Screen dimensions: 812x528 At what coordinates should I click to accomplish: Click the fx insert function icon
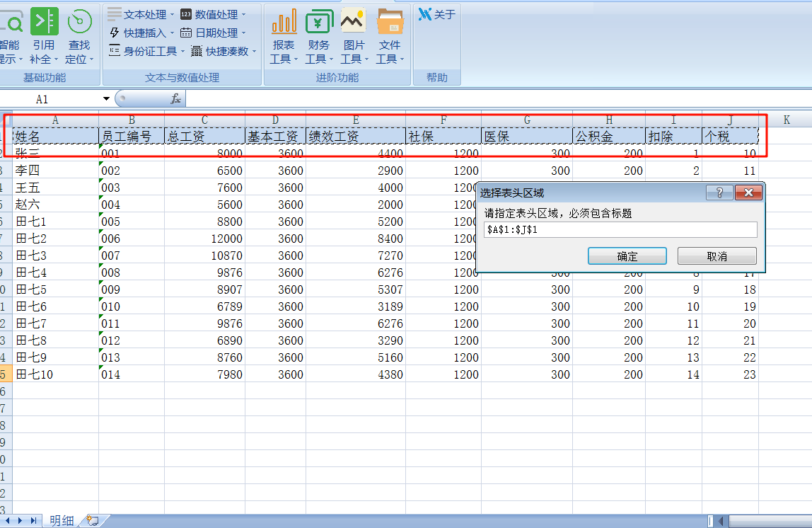175,98
